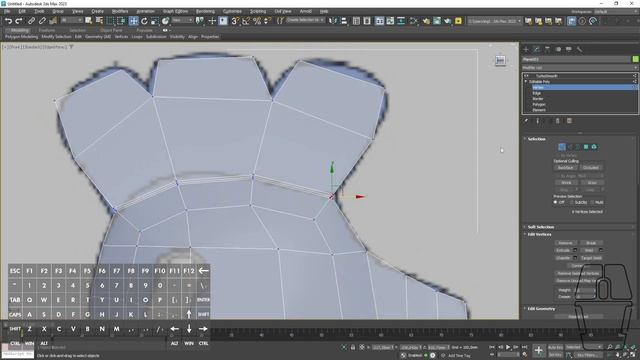
Task: Activate the Unlink Selection tool
Action: pyautogui.click(x=42, y=21)
